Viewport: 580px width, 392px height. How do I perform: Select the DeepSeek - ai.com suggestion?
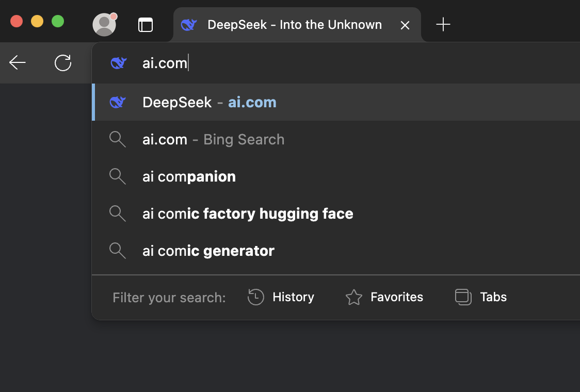[x=209, y=102]
